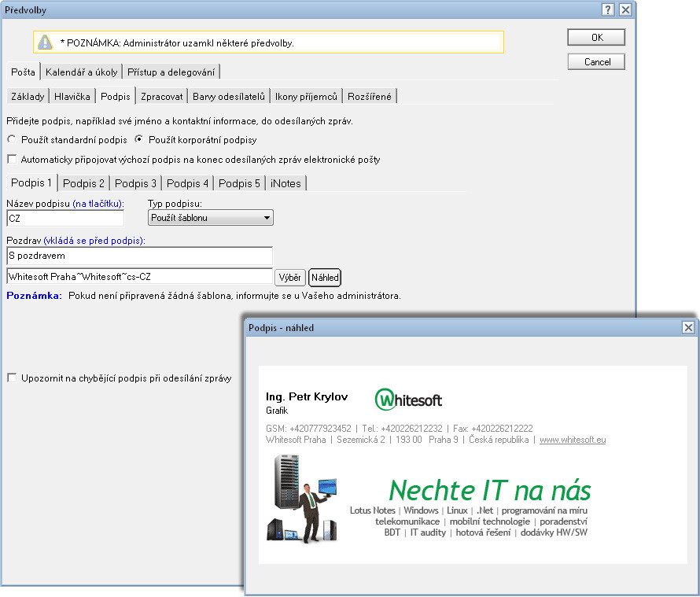Open the Typ podpisu dropdown
The image size is (700, 597).
point(211,218)
